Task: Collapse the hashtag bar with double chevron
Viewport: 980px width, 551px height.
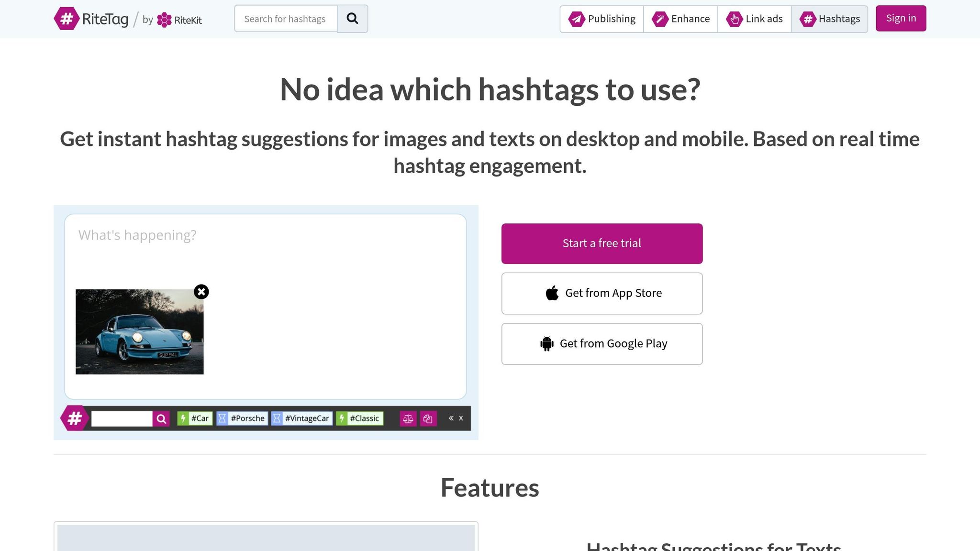Action: [451, 418]
